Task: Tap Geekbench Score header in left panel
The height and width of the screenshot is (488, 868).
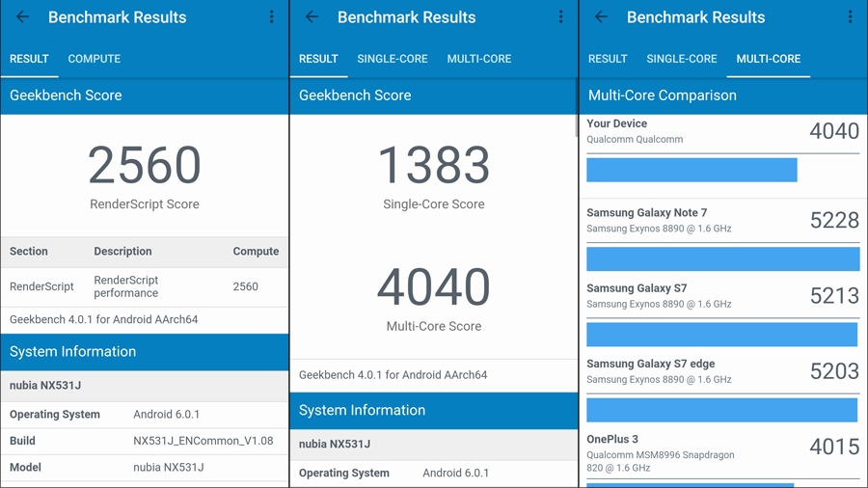Action: tap(145, 95)
